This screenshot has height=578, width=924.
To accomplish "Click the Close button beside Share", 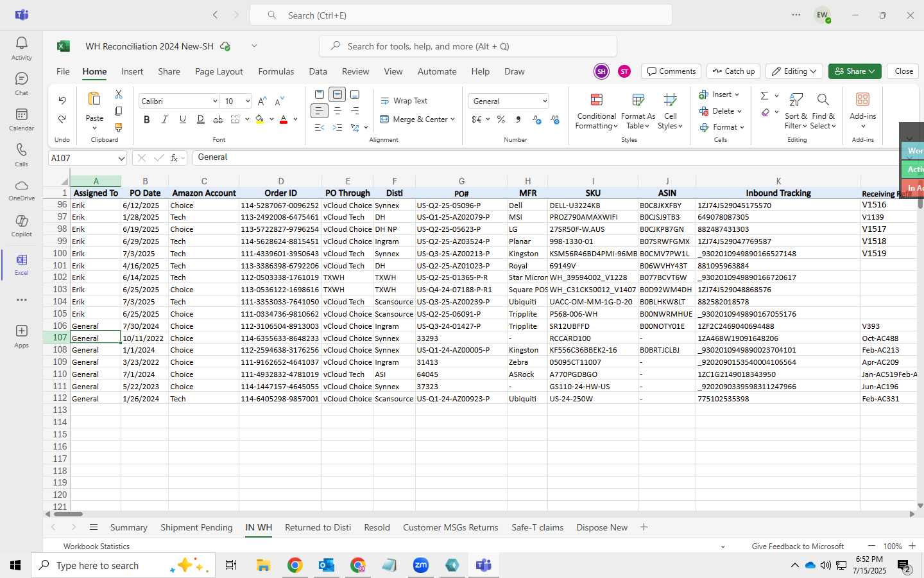I will coord(903,71).
